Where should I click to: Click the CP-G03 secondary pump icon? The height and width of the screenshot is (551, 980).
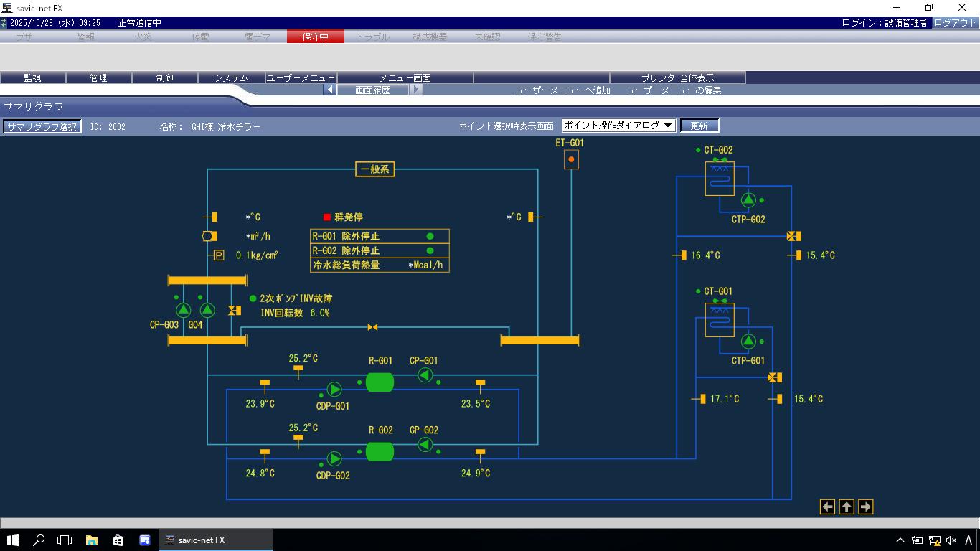pos(184,310)
